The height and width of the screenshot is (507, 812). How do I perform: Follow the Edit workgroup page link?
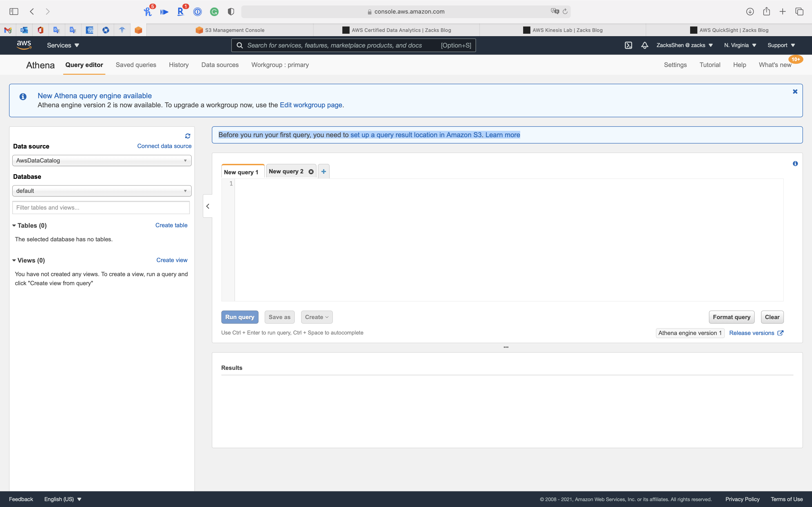311,105
